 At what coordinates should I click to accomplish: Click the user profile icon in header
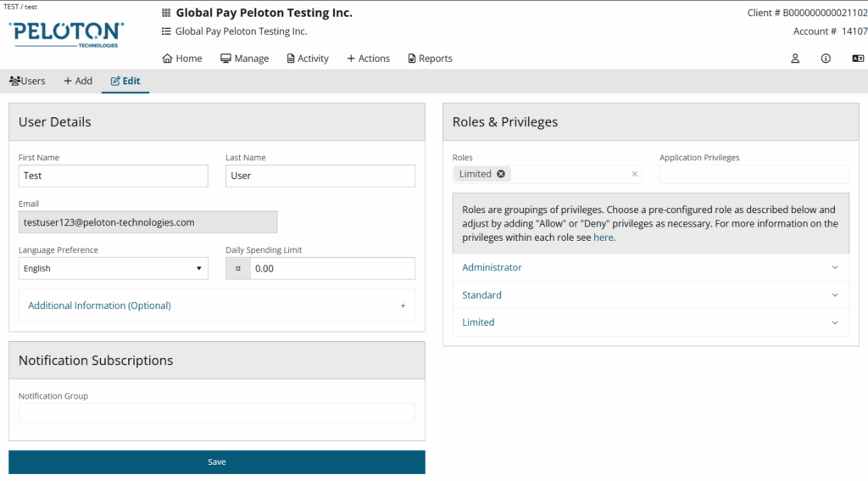[795, 59]
